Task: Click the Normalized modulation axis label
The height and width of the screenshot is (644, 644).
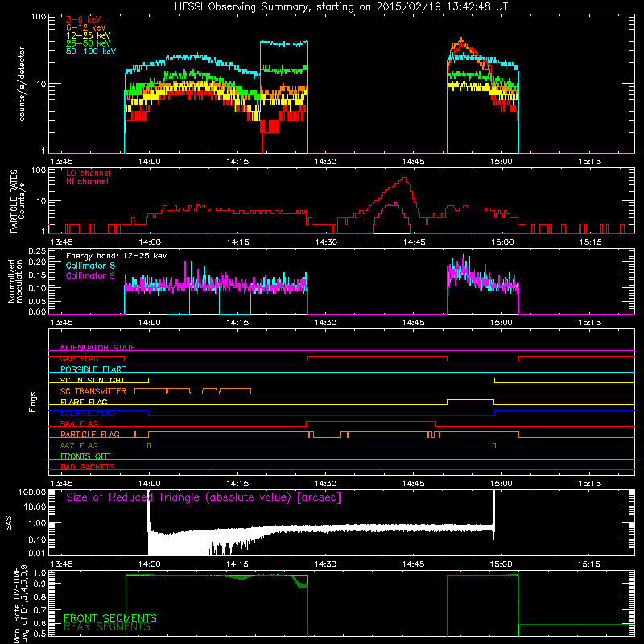Action: [14, 281]
